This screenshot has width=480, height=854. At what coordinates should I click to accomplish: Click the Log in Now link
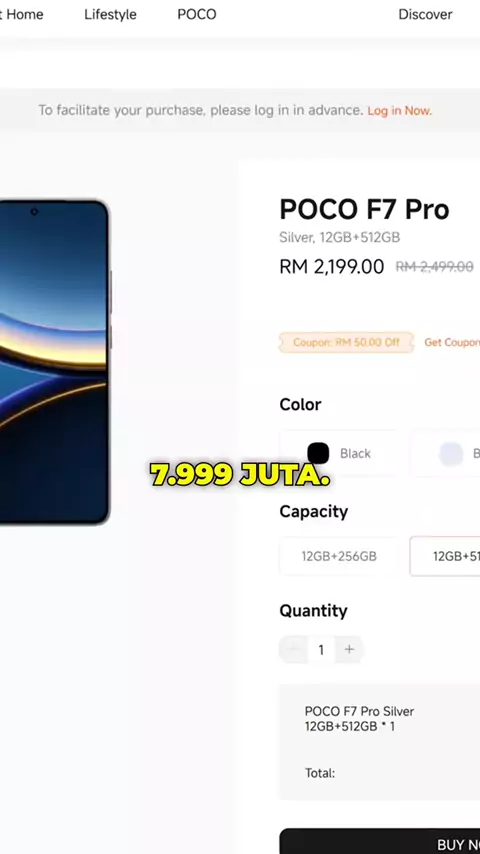coord(399,111)
